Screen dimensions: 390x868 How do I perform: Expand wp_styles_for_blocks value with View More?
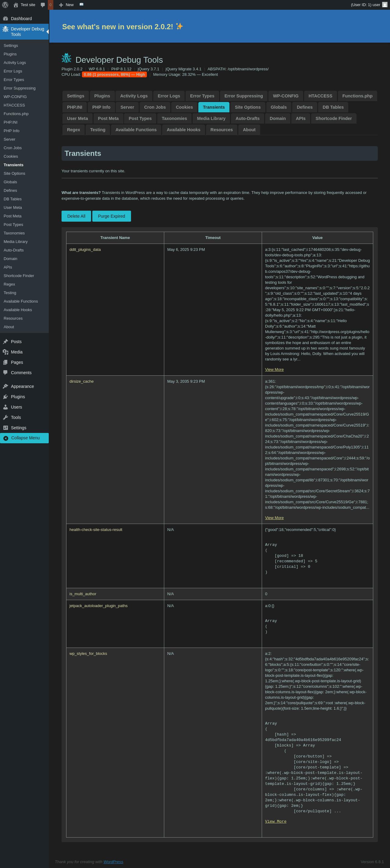[x=275, y=821]
